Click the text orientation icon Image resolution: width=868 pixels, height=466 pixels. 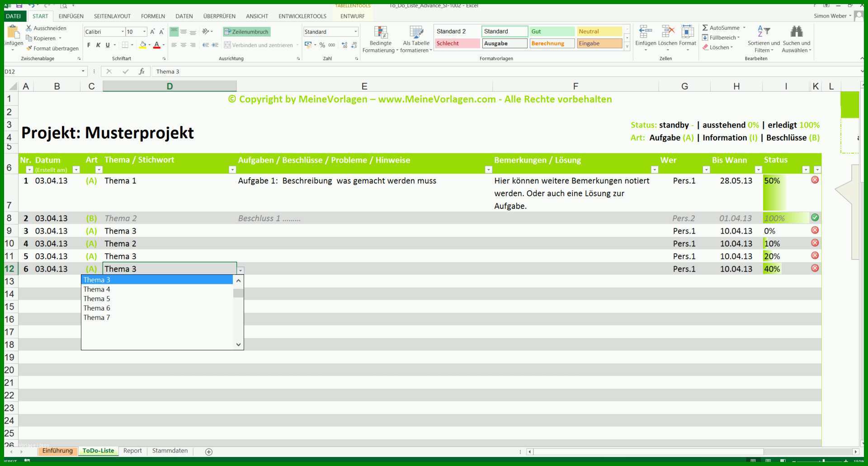206,32
